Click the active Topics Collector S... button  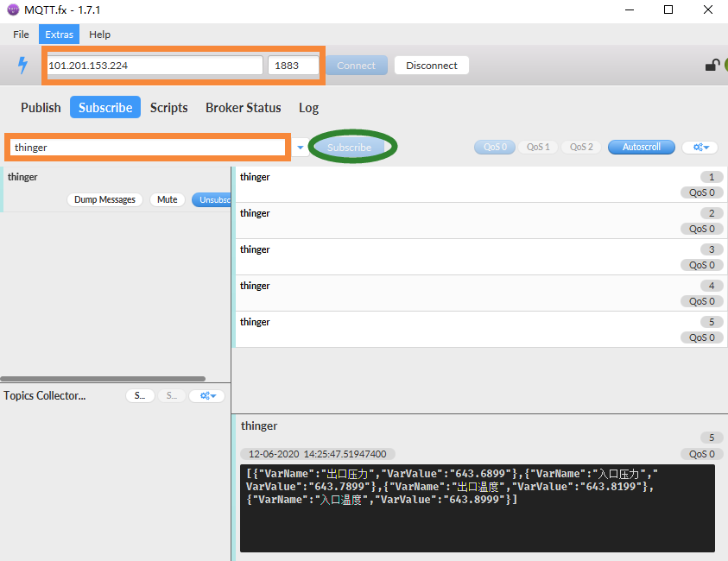click(140, 396)
